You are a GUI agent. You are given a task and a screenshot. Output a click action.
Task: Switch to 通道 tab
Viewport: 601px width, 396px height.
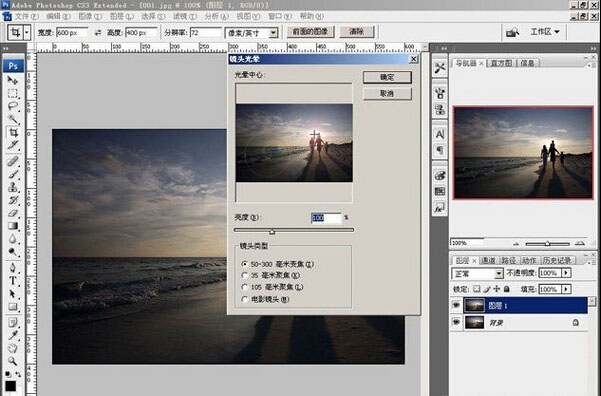point(488,261)
